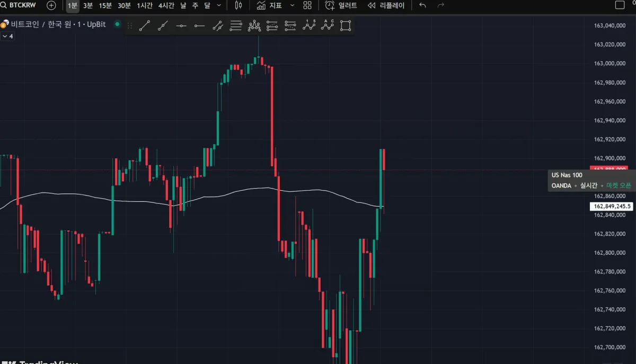Screen dimensions: 636x364
Task: Open dropdown arrow next to 지표
Action: tap(292, 5)
